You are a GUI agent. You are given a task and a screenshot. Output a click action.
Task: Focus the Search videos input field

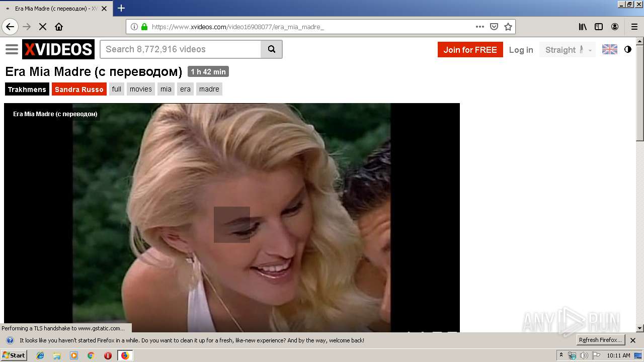click(181, 49)
